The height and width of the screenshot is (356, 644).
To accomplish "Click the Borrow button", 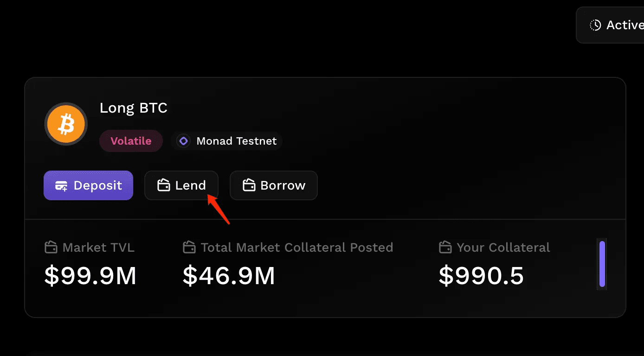I will [x=273, y=185].
